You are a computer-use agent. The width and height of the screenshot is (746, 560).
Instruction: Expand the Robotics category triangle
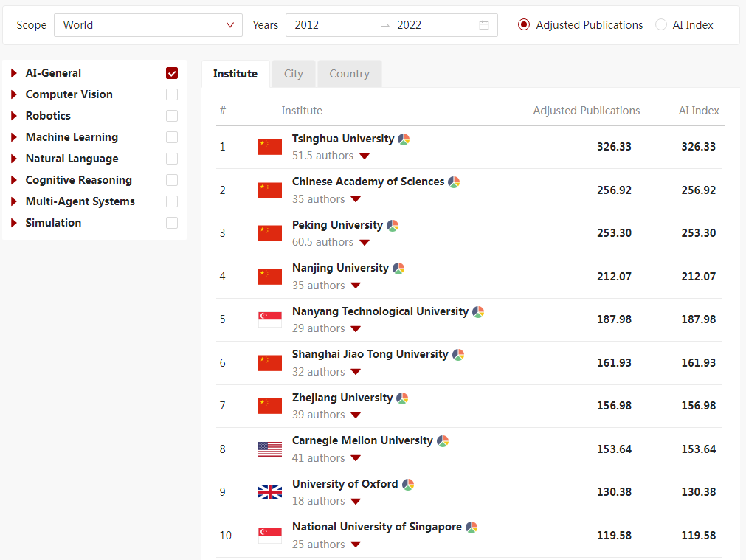click(14, 116)
